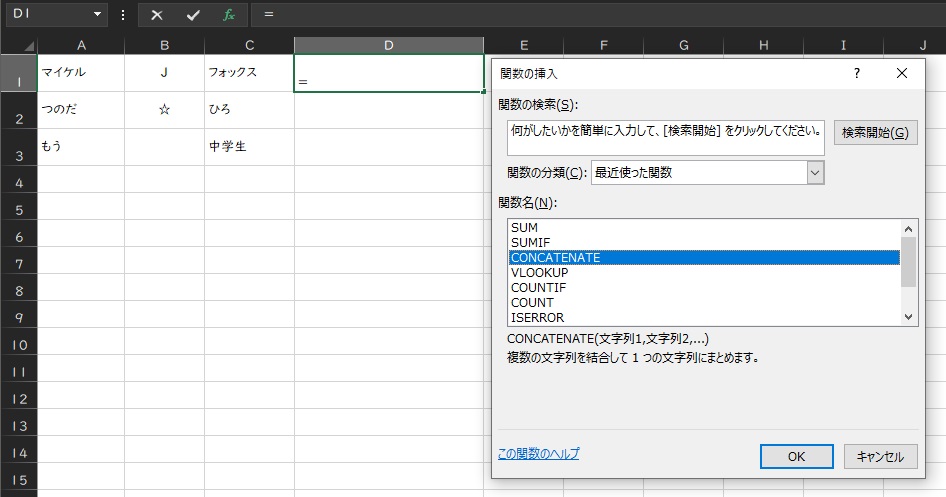The height and width of the screenshot is (497, 946).
Task: Click the function list scrollbar thumb
Action: [x=909, y=262]
